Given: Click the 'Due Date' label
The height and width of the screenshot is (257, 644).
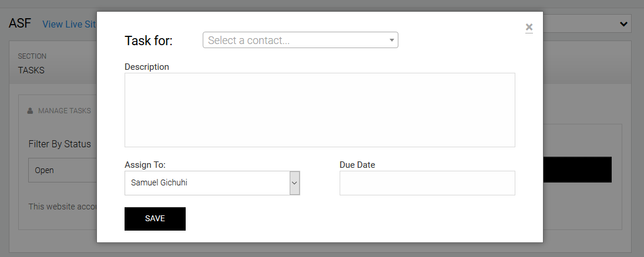Looking at the screenshot, I should (357, 165).
